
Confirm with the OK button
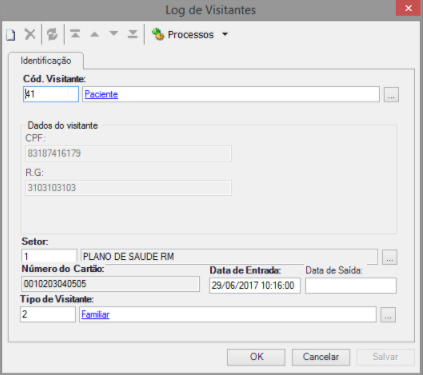256,357
